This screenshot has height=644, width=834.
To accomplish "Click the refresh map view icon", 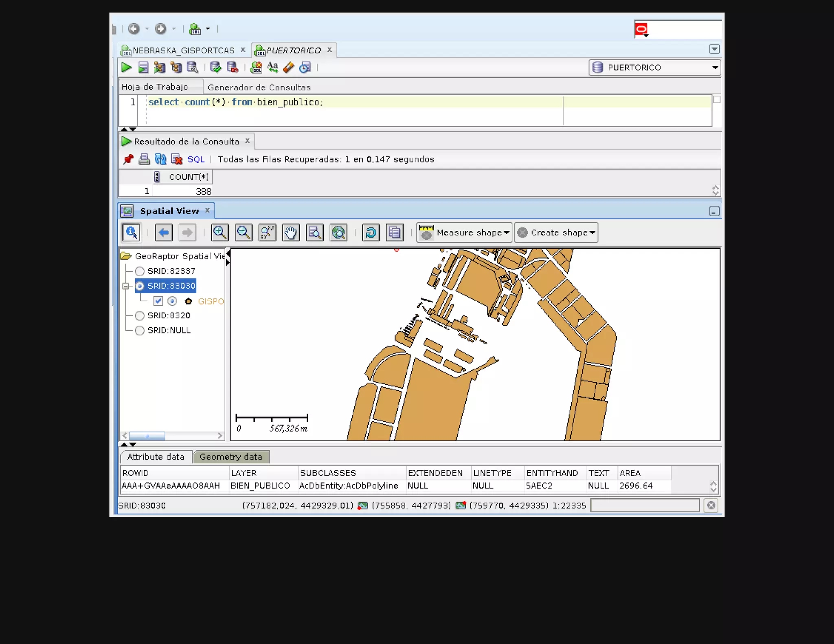I will [371, 233].
